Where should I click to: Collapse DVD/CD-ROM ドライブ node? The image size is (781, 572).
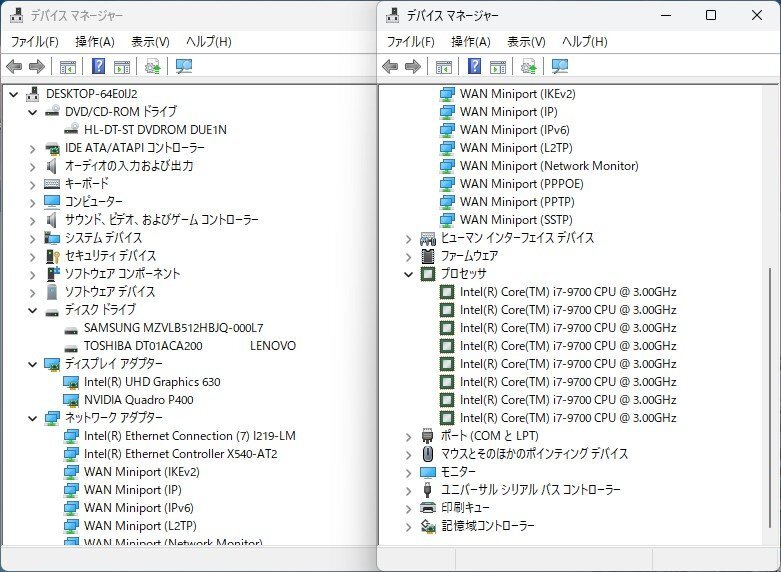tap(33, 112)
